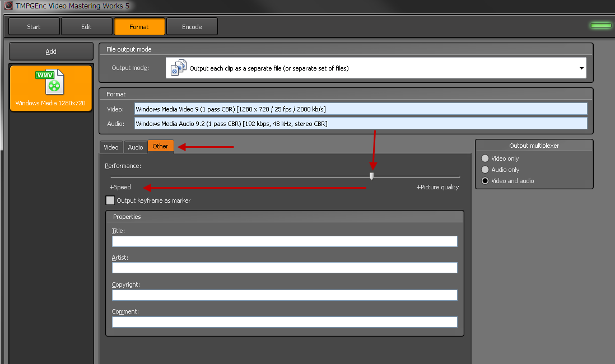Click the output mode clip files icon
The image size is (615, 364).
coord(178,68)
